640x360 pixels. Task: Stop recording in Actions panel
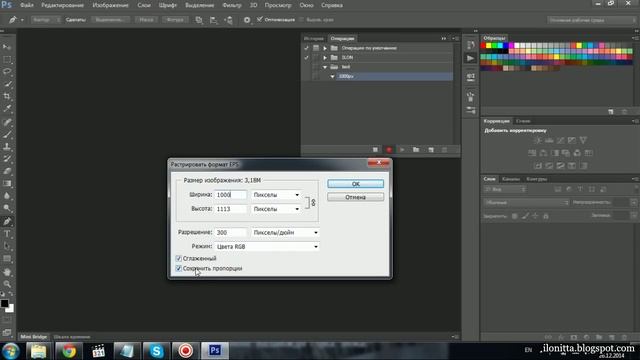[375, 150]
